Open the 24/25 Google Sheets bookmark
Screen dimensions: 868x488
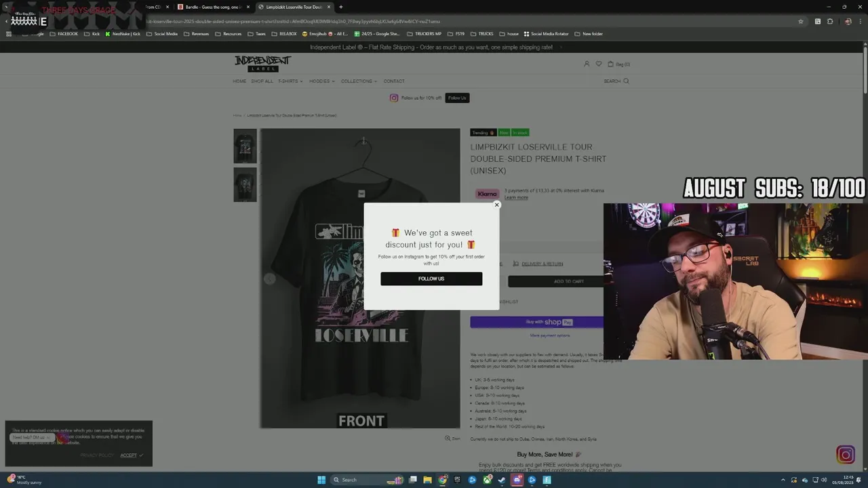click(x=377, y=34)
